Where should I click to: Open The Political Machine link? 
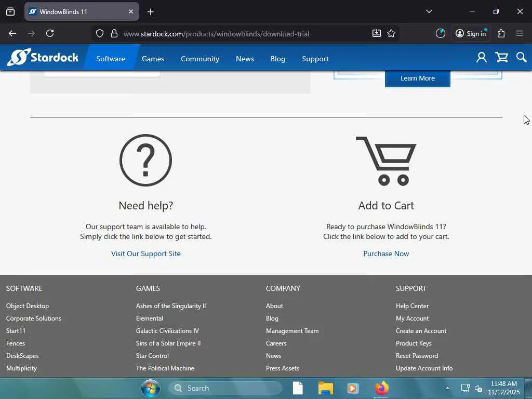(x=165, y=368)
